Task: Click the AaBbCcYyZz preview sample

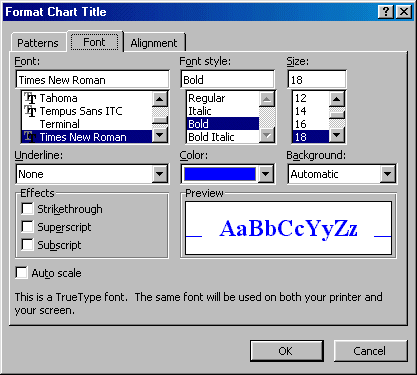Action: click(x=288, y=229)
